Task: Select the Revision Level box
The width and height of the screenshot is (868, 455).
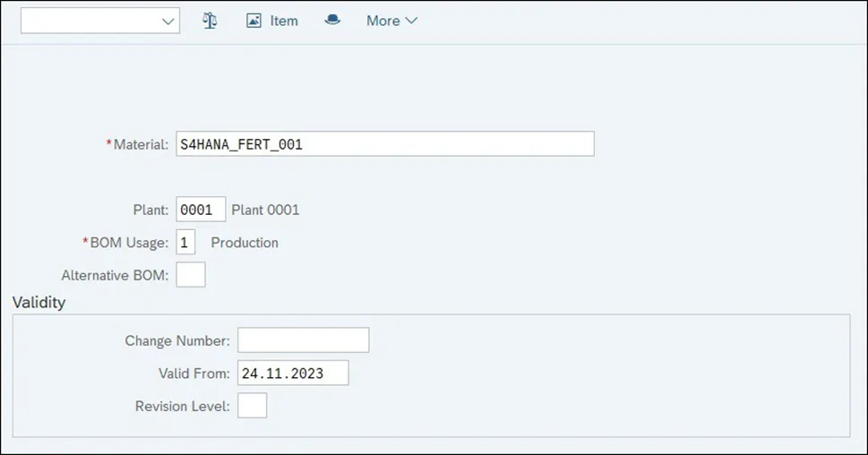Action: coord(253,406)
